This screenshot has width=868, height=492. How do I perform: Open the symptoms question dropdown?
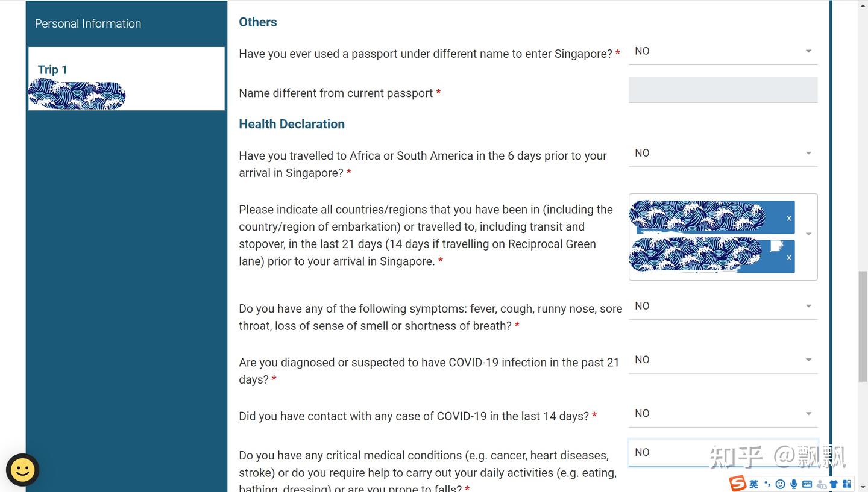point(723,307)
